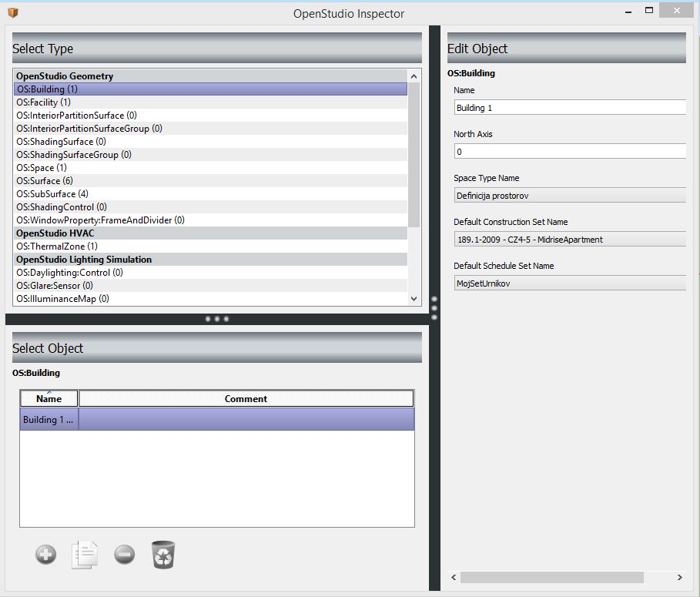Click the purge unused objects recycle bin icon
This screenshot has width=700, height=597.
tap(163, 555)
